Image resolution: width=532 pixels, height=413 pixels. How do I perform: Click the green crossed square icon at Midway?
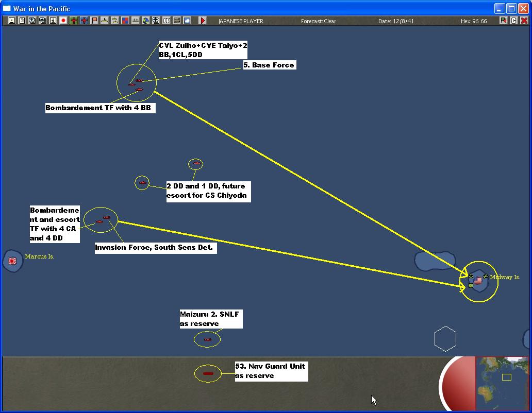pyautogui.click(x=471, y=286)
